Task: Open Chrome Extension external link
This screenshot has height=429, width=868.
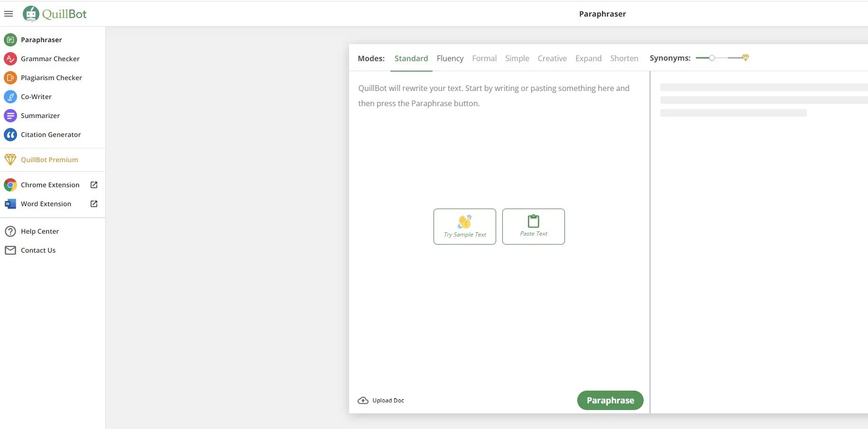Action: click(x=94, y=185)
